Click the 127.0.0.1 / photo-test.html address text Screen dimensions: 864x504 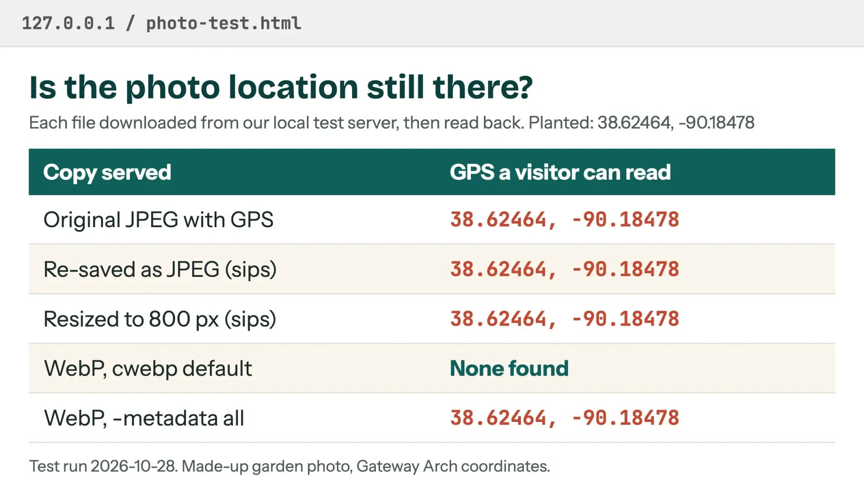click(x=162, y=23)
